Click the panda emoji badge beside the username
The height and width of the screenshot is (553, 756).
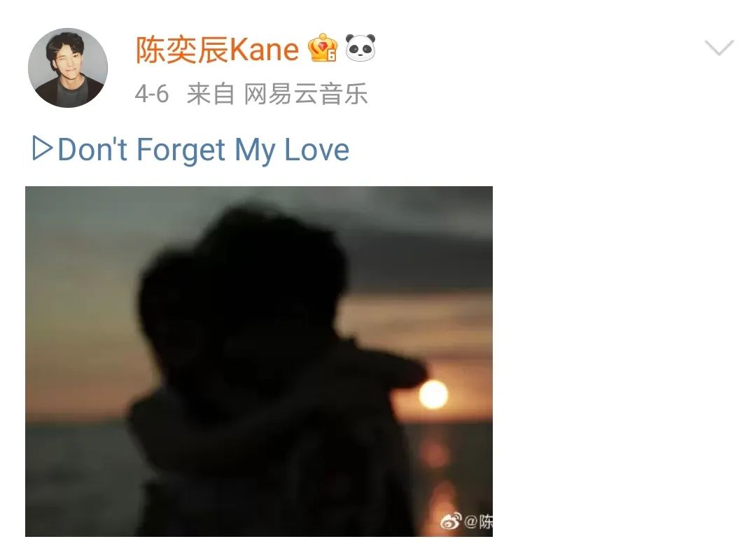click(x=360, y=48)
